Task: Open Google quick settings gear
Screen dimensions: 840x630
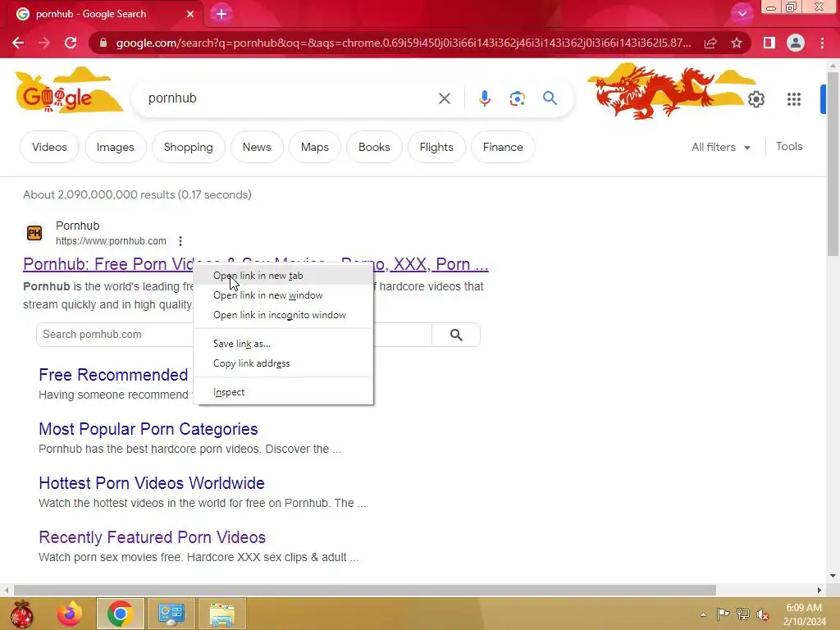Action: [x=756, y=99]
